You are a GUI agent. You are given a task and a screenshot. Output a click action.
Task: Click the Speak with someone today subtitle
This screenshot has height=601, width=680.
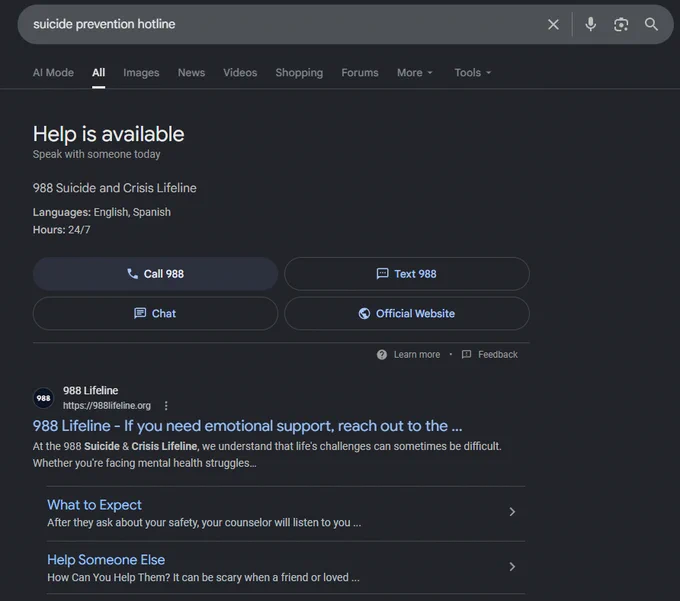coord(96,154)
